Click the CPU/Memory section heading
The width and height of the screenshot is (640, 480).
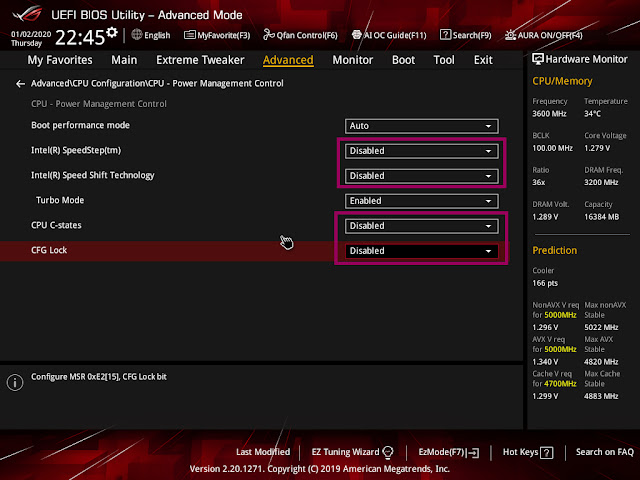[x=562, y=81]
